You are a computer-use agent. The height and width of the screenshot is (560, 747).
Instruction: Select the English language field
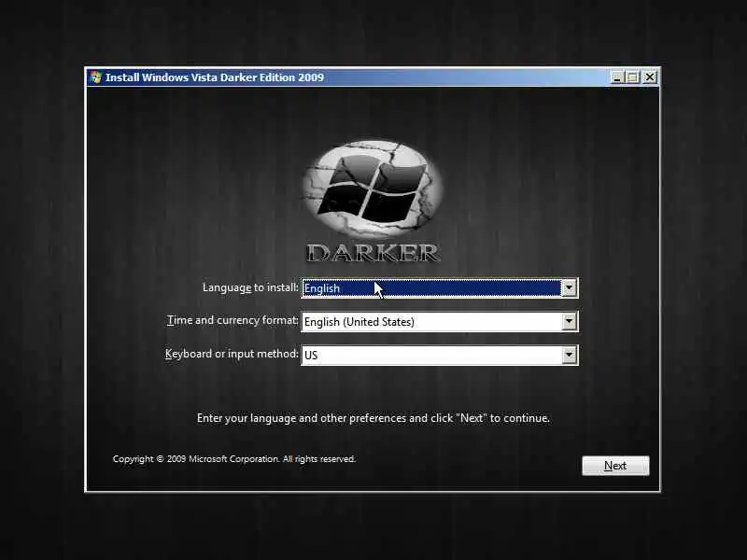[440, 287]
